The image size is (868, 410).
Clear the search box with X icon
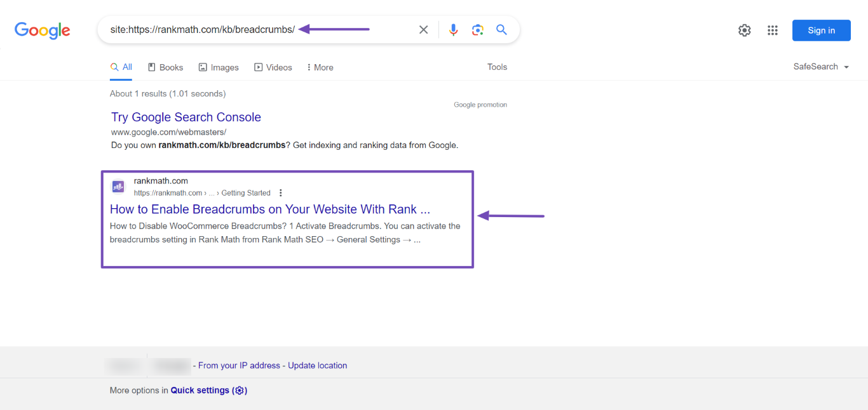coord(423,30)
